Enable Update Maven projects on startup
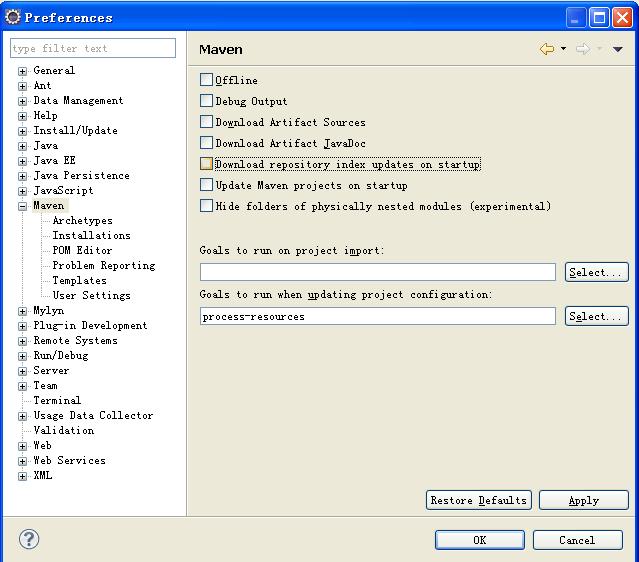The height and width of the screenshot is (562, 639). coord(206,185)
